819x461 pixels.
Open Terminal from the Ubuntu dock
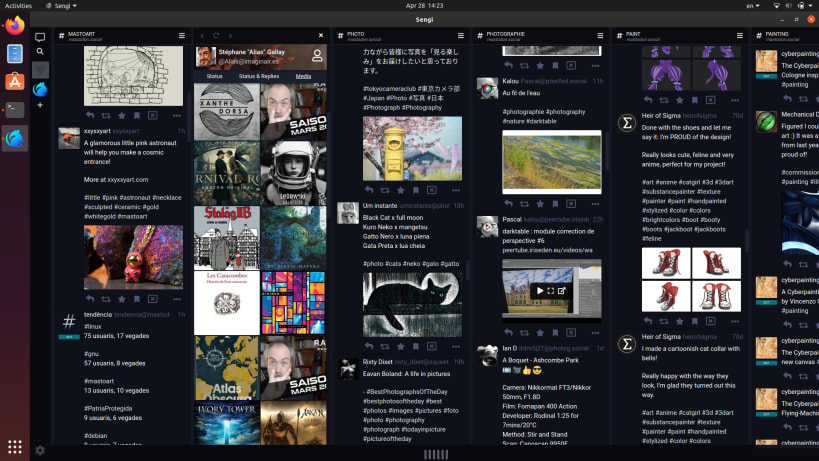[x=15, y=110]
